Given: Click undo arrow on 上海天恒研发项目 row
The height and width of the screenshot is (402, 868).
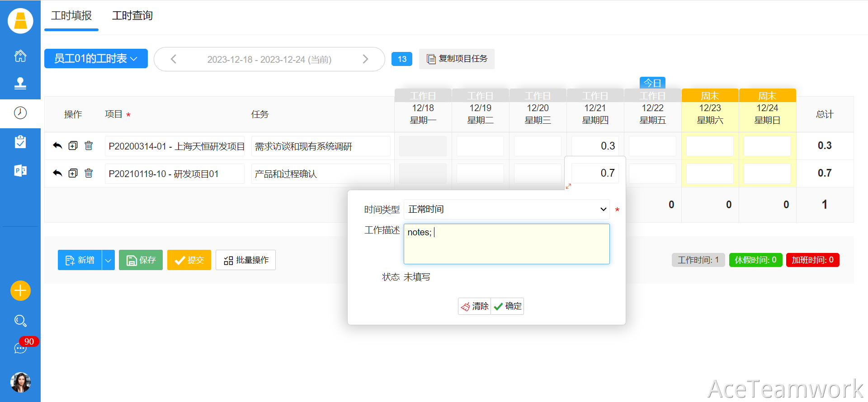Looking at the screenshot, I should click(57, 146).
